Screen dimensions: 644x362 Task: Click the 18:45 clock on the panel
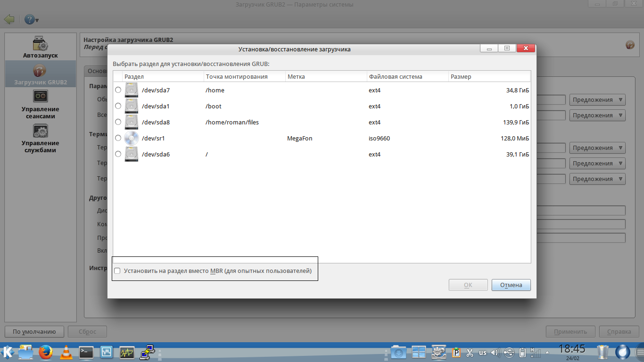coord(572,349)
